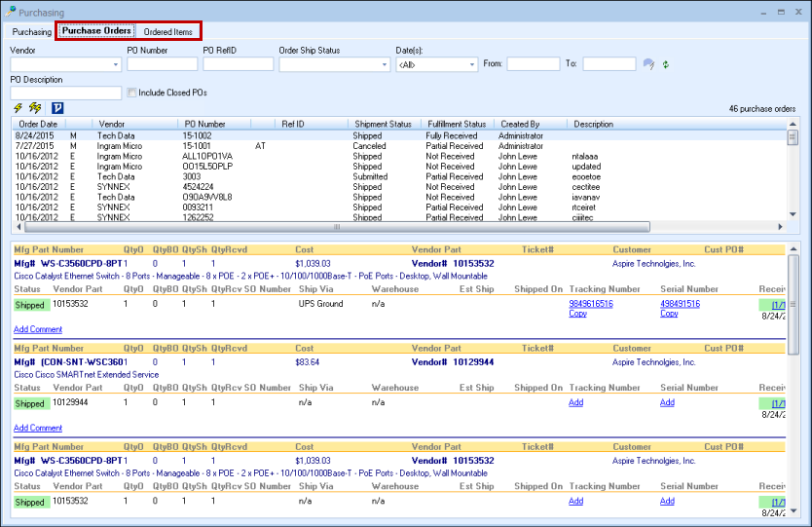Click the green refresh arrows icon

[x=666, y=64]
